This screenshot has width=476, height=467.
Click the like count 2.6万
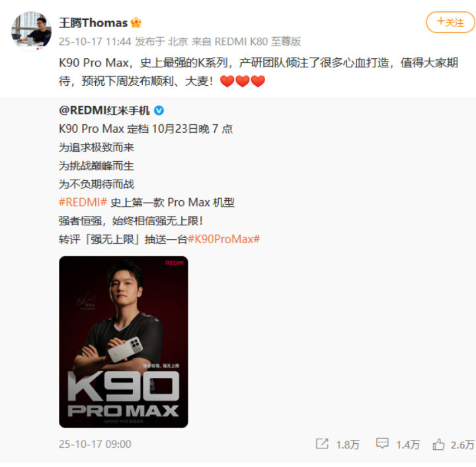tap(462, 445)
